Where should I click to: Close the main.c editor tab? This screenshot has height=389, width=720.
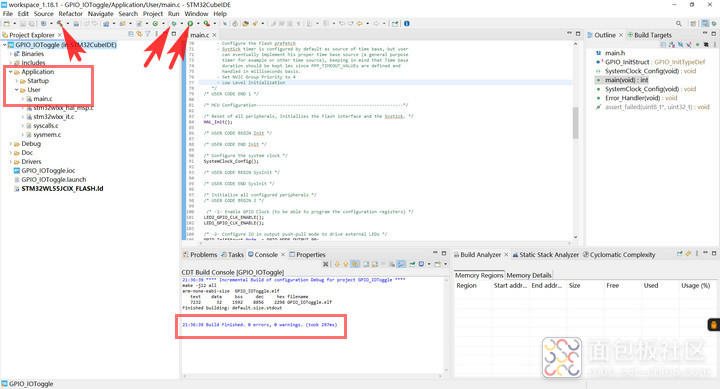coord(214,35)
